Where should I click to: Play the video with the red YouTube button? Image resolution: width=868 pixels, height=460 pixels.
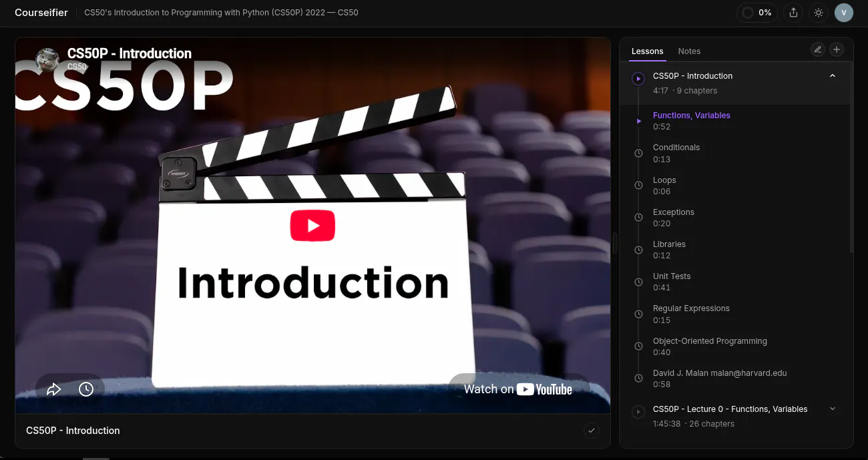tap(312, 226)
